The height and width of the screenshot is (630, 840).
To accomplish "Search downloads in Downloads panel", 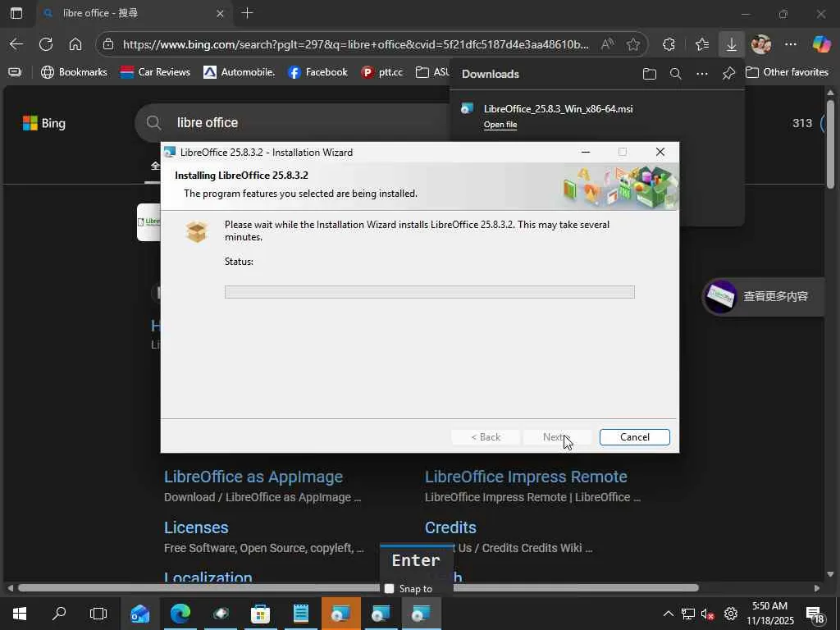I will pyautogui.click(x=676, y=74).
